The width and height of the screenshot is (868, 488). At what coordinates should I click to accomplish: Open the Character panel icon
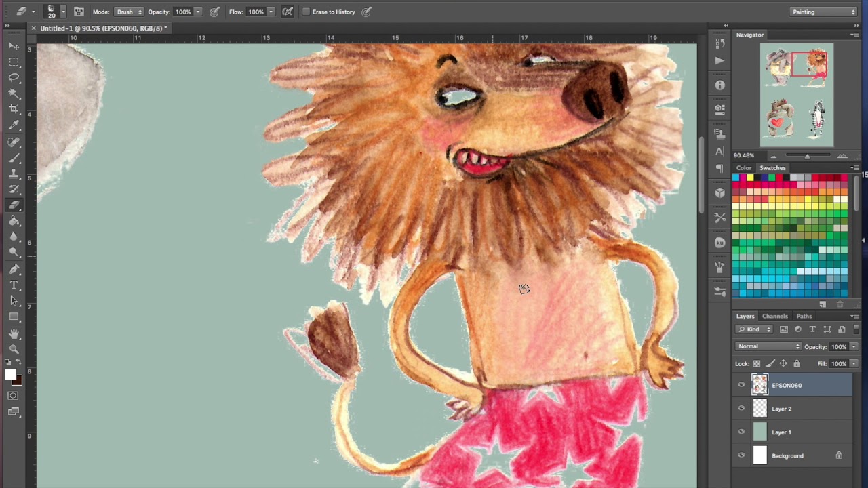[719, 151]
